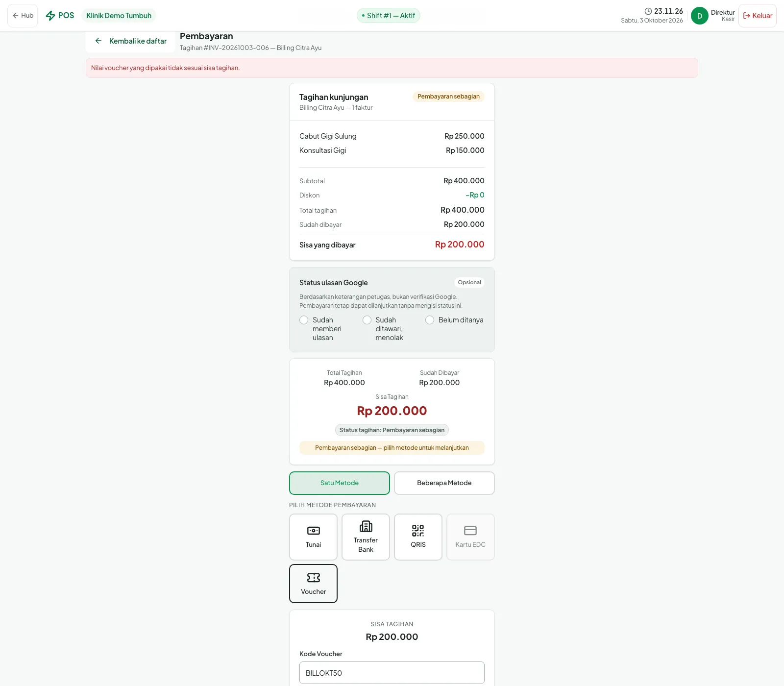This screenshot has height=686, width=784.
Task: Click the clock icon next to the time
Action: [648, 11]
